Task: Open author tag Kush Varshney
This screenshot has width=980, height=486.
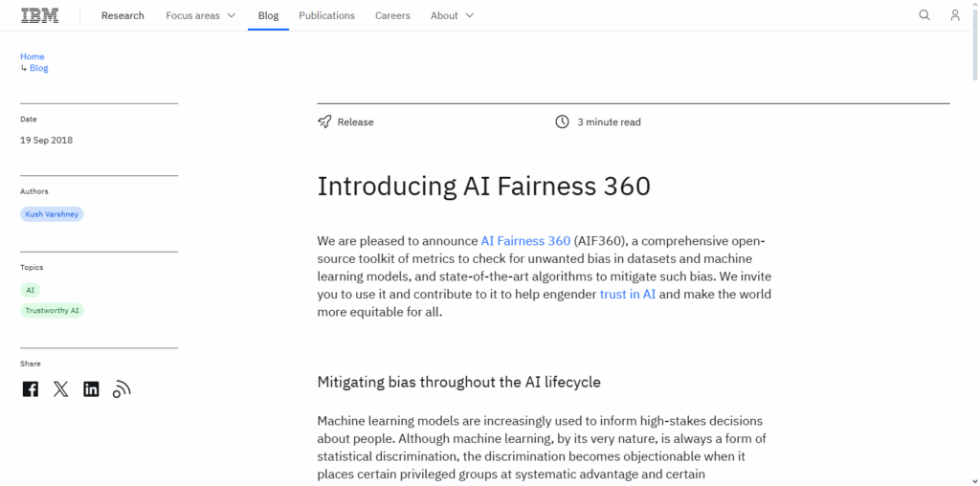Action: pos(52,214)
